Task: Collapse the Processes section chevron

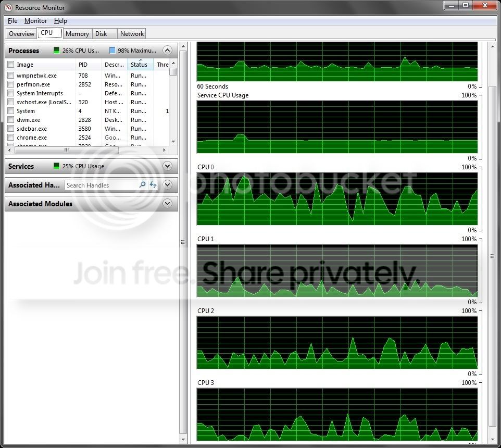Action: click(167, 50)
